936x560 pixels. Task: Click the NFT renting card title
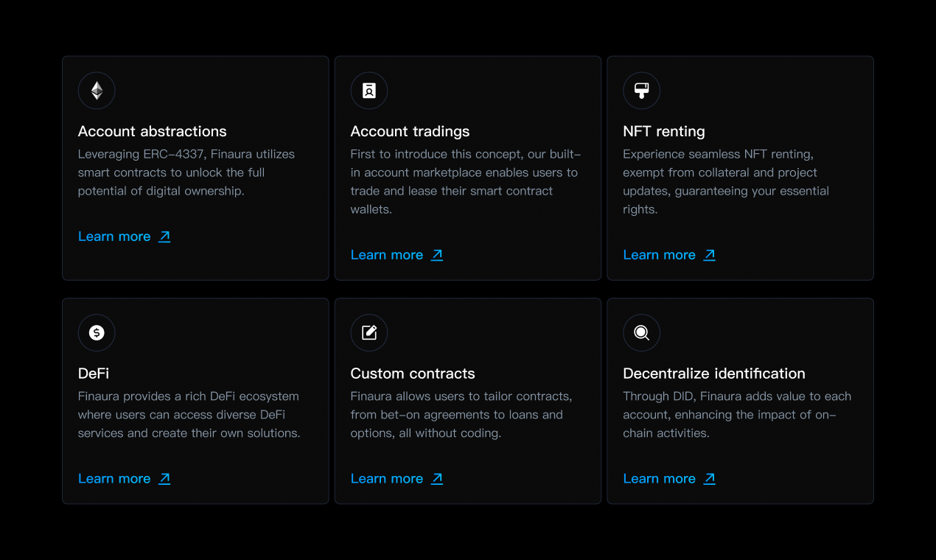664,132
